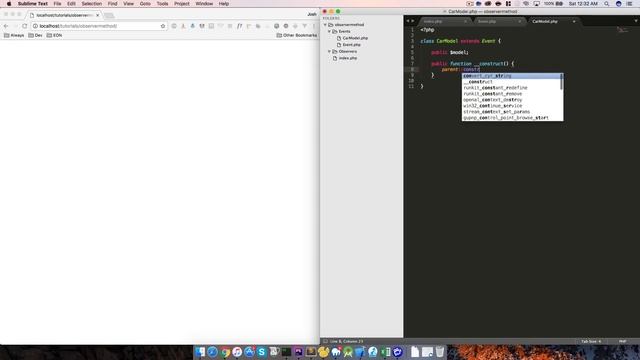
Task: Open iTunes from the Dock
Action: [x=237, y=352]
